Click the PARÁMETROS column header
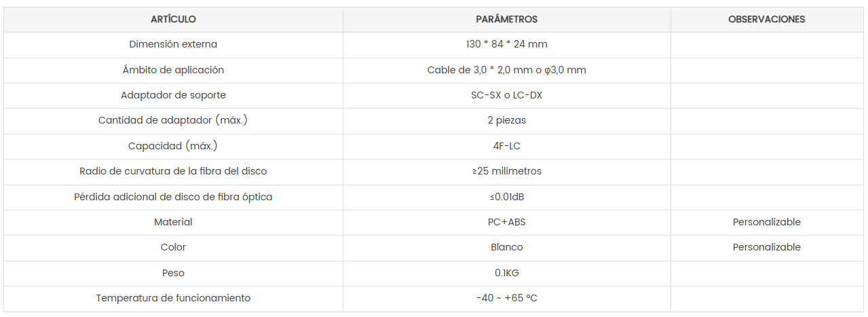 tap(506, 20)
